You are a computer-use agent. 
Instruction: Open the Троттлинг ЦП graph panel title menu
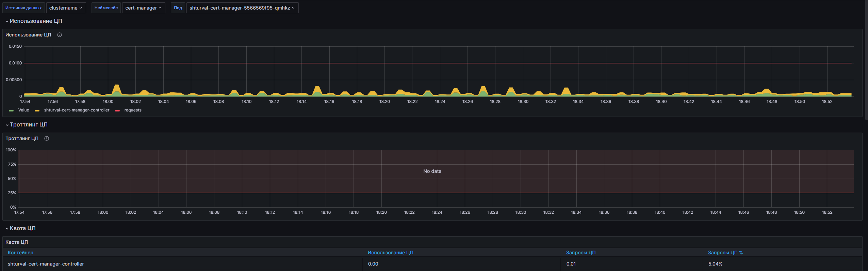pos(22,138)
